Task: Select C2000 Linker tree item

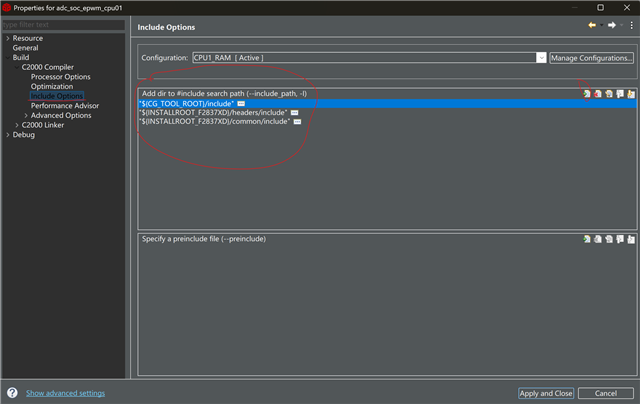Action: [42, 125]
